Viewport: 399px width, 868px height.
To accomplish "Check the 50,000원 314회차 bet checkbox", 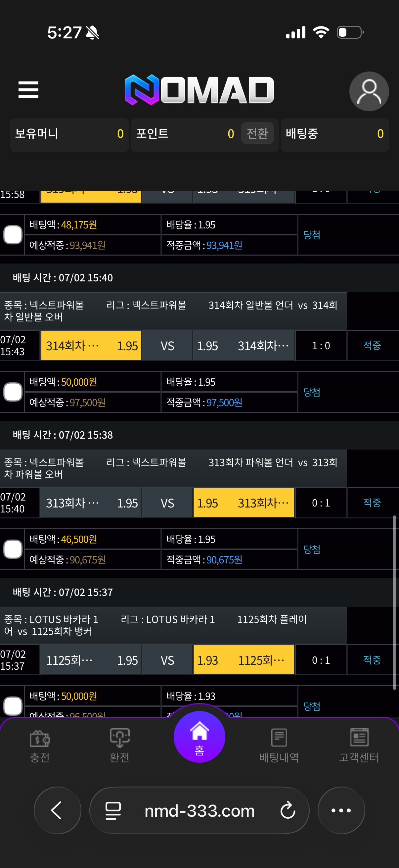I will coord(13,392).
